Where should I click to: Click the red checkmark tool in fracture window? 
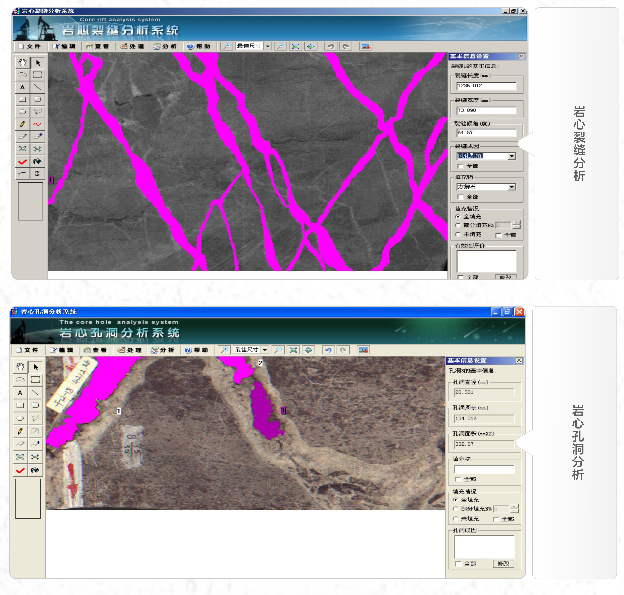(x=22, y=160)
